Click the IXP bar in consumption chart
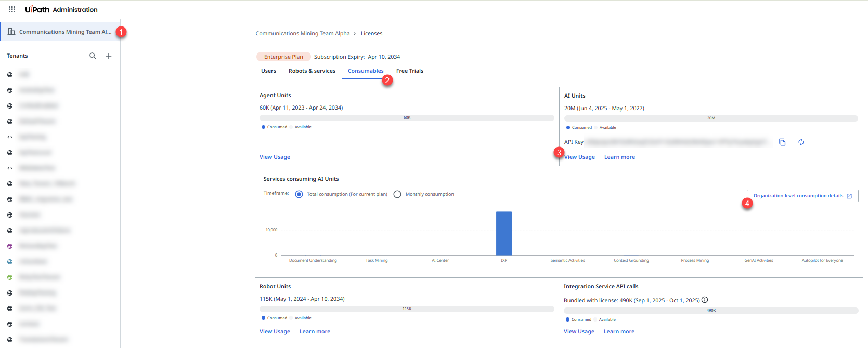The image size is (868, 348). 504,233
